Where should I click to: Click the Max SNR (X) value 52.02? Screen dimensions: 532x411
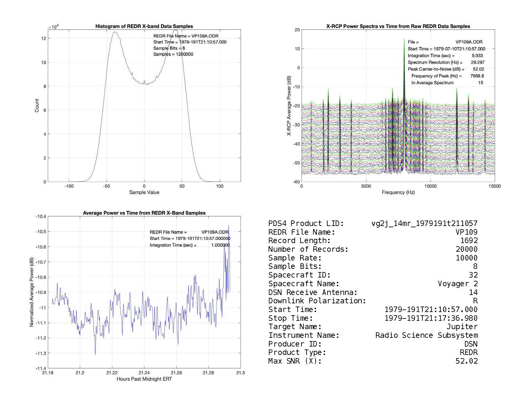point(467,361)
